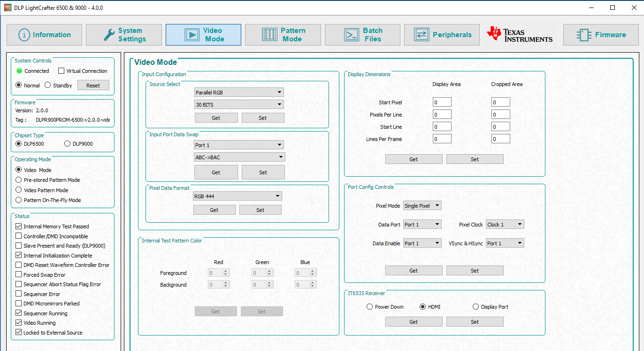Image resolution: width=644 pixels, height=351 pixels.
Task: Toggle Internal Initialization Complete checkbox
Action: click(x=19, y=256)
